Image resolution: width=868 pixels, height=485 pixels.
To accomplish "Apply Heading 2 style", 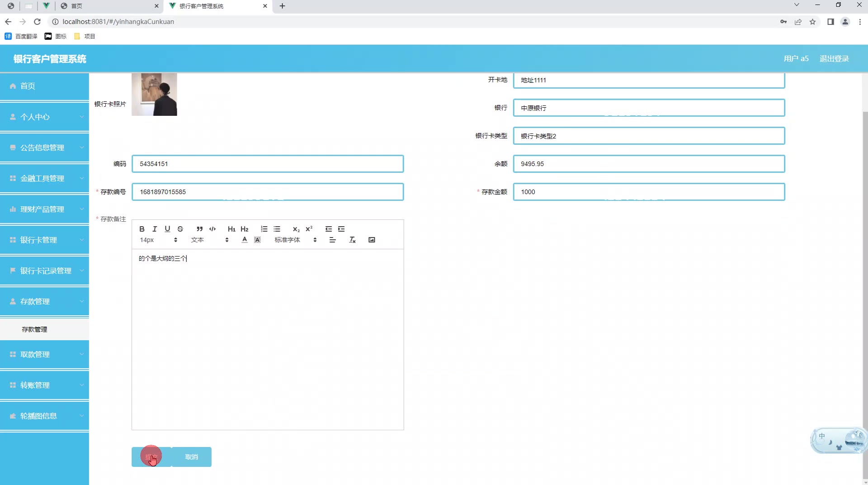I will click(x=245, y=229).
